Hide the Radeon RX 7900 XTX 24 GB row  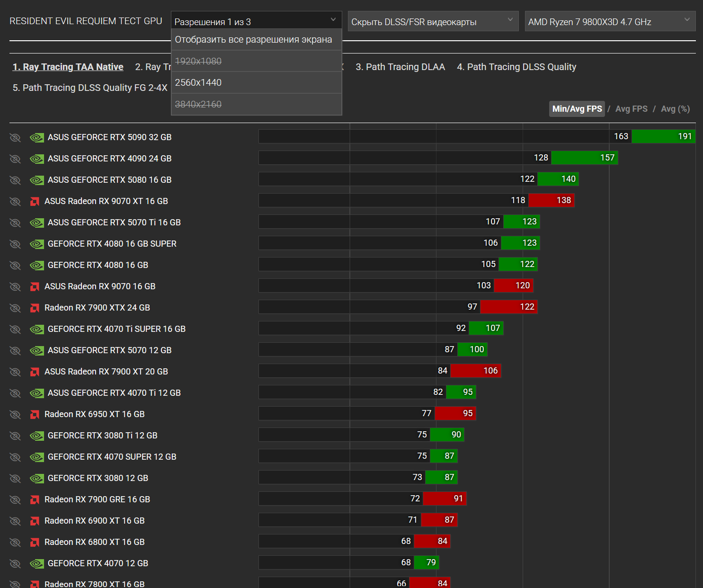point(15,308)
